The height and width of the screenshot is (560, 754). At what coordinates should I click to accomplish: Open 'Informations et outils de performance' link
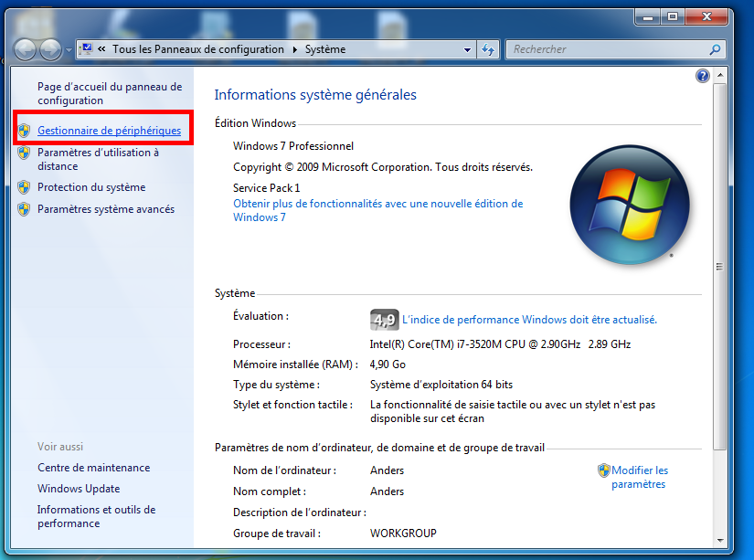pyautogui.click(x=97, y=516)
